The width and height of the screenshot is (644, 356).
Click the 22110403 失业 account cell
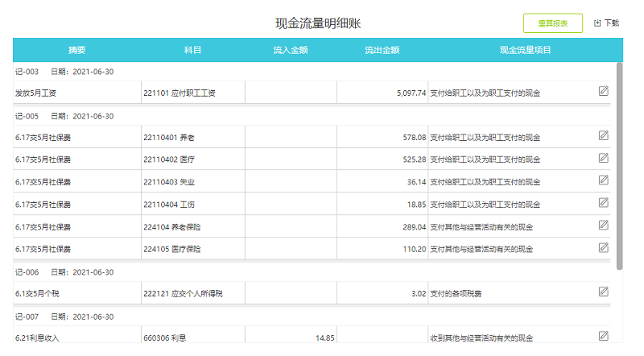point(193,182)
